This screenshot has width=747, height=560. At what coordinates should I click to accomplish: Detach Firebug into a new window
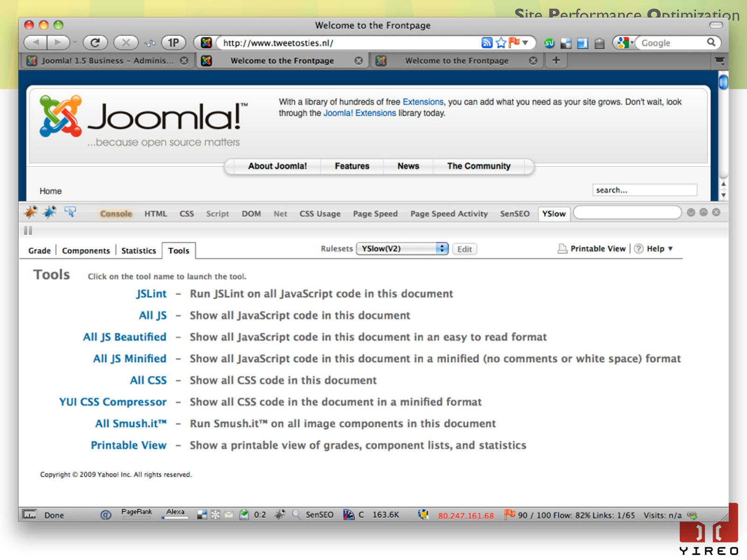(704, 212)
